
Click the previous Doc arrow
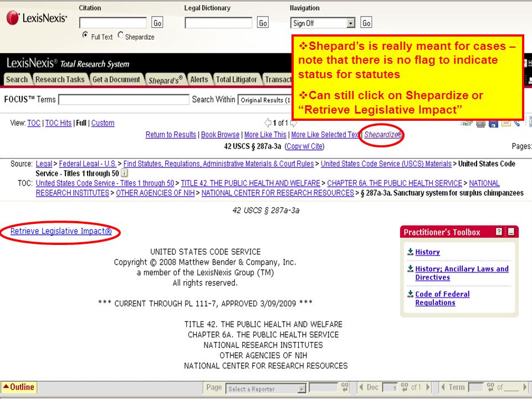[x=361, y=387]
